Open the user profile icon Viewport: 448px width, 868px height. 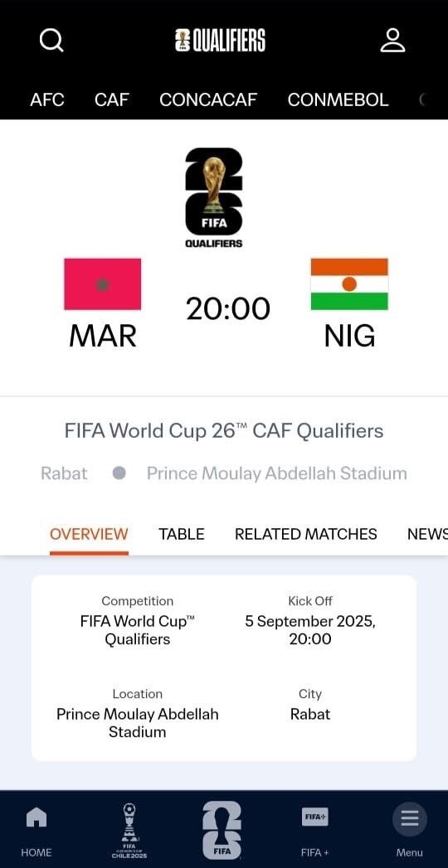tap(392, 41)
